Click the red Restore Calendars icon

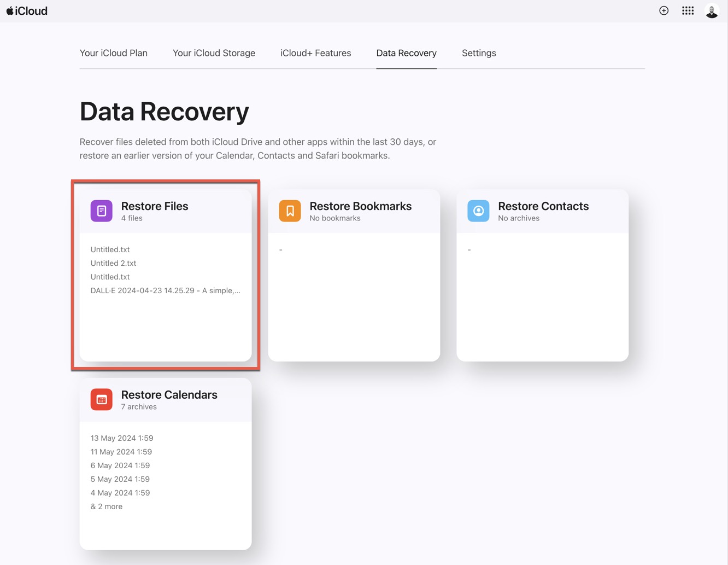(102, 400)
